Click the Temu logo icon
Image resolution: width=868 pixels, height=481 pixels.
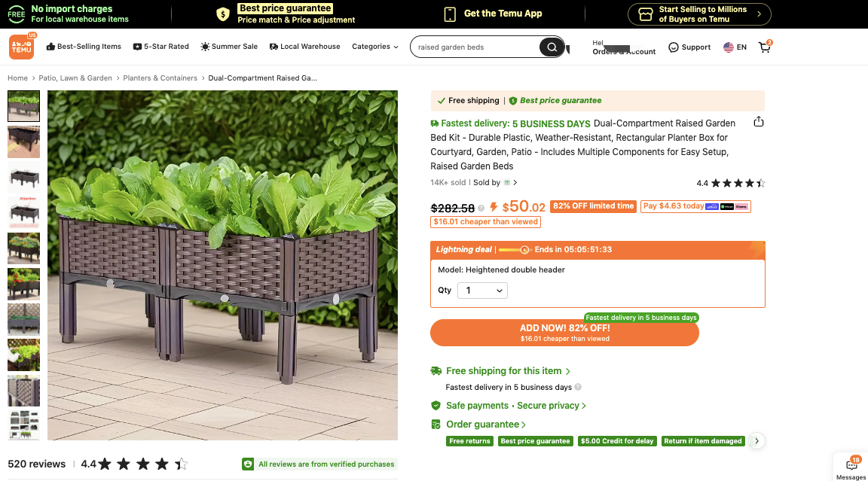pos(22,47)
